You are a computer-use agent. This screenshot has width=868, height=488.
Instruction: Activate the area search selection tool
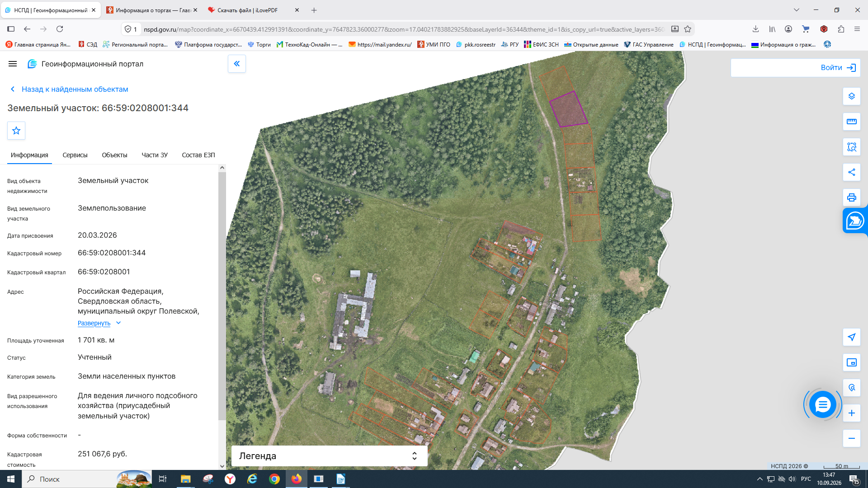(x=852, y=147)
